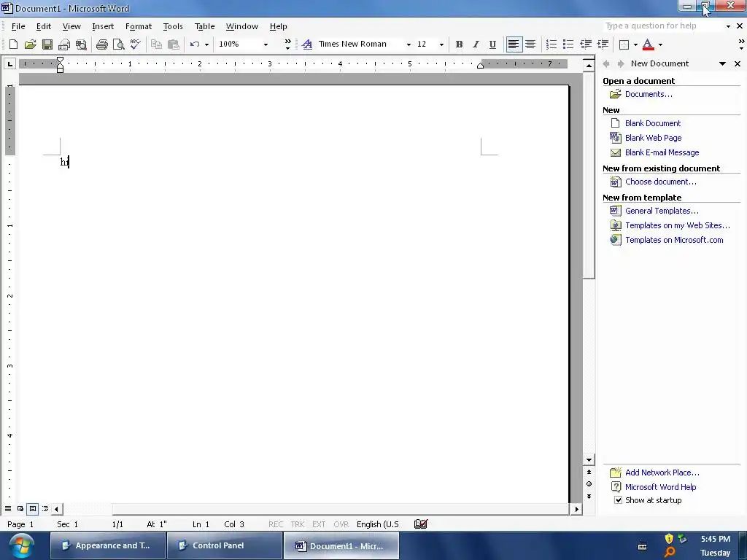Toggle italic formatting
747x560 pixels.
pyautogui.click(x=476, y=44)
